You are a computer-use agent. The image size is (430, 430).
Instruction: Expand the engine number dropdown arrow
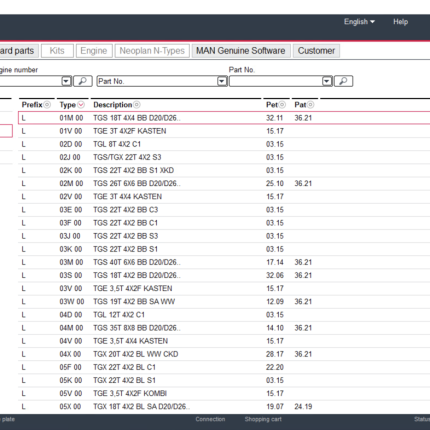pyautogui.click(x=66, y=81)
